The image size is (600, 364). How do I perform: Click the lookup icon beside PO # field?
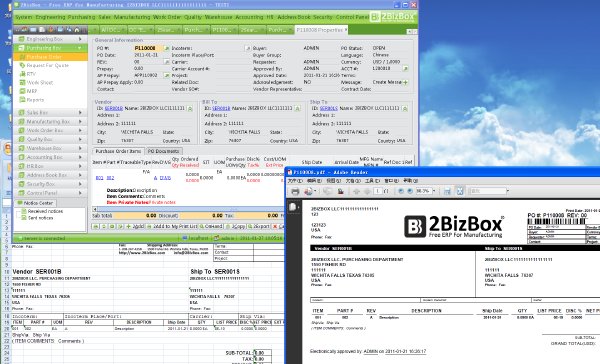click(166, 48)
